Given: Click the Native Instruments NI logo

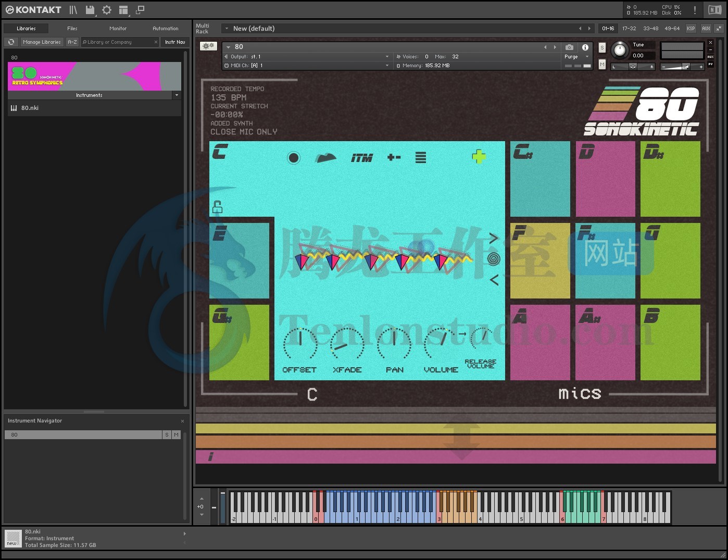Looking at the screenshot, I should [714, 10].
